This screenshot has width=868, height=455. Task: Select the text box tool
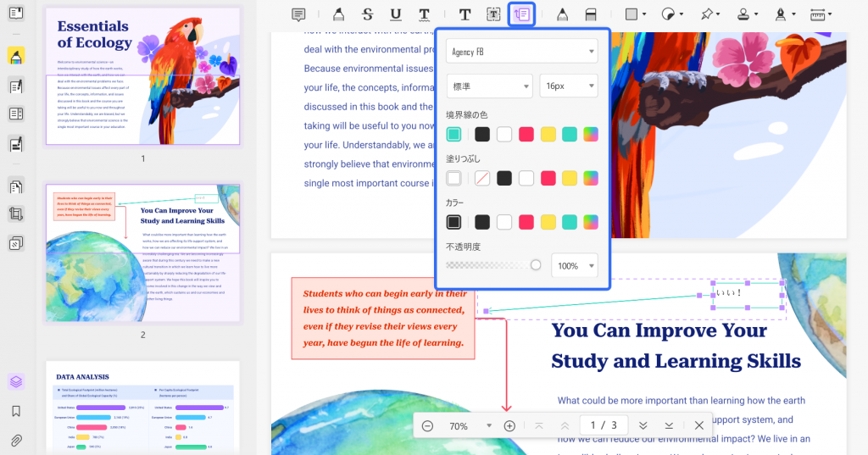click(493, 14)
